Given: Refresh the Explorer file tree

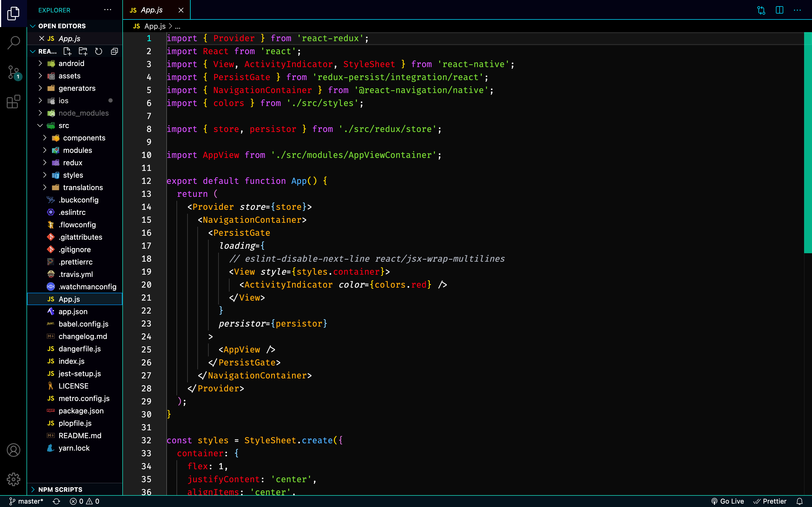Looking at the screenshot, I should pyautogui.click(x=99, y=51).
